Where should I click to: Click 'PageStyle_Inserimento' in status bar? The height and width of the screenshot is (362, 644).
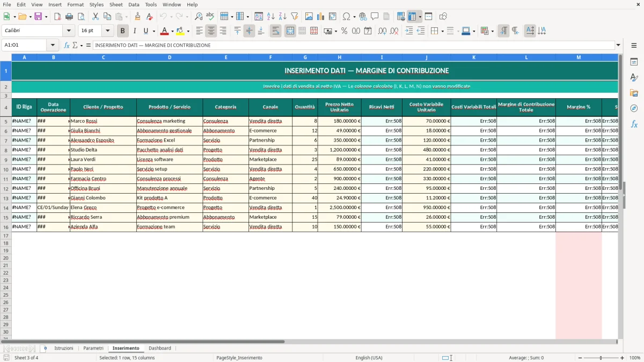239,358
